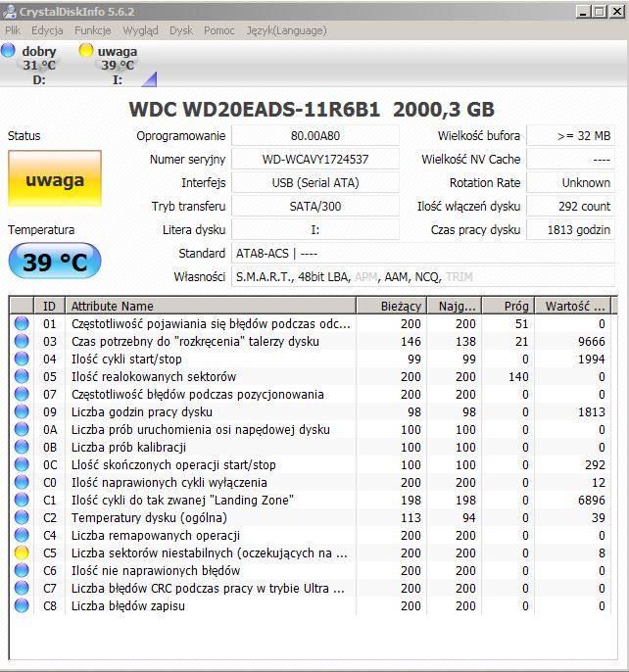Click the CrystalDiskInfo title bar app icon
The width and height of the screenshot is (629, 672).
[10, 11]
